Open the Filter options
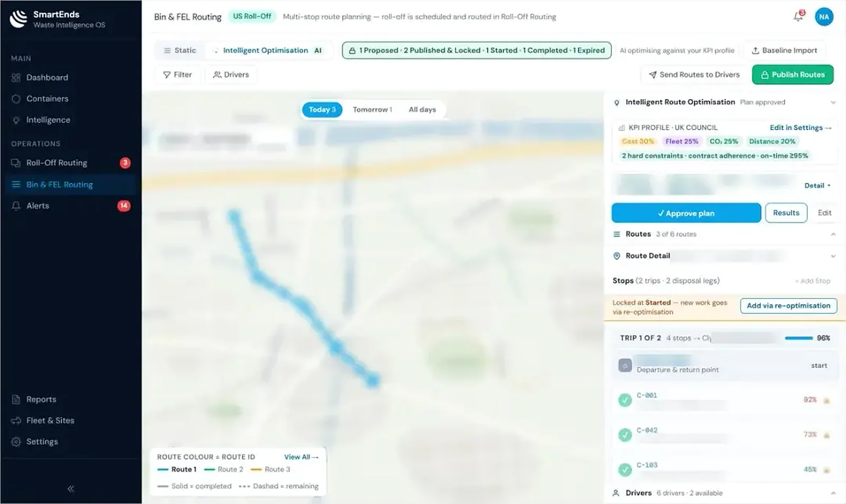Screen dimensions: 846x504 [178, 74]
